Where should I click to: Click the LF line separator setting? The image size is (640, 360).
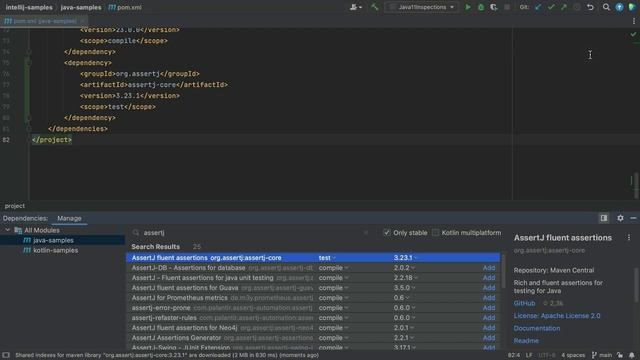click(529, 355)
